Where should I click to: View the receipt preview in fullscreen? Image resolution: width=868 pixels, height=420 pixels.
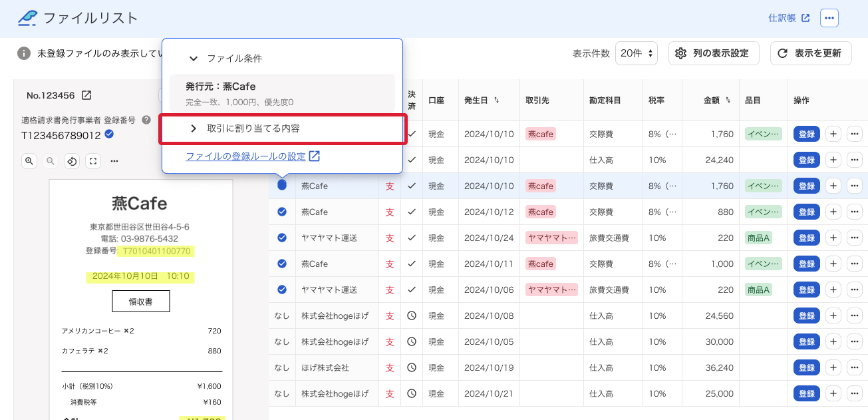(x=93, y=160)
